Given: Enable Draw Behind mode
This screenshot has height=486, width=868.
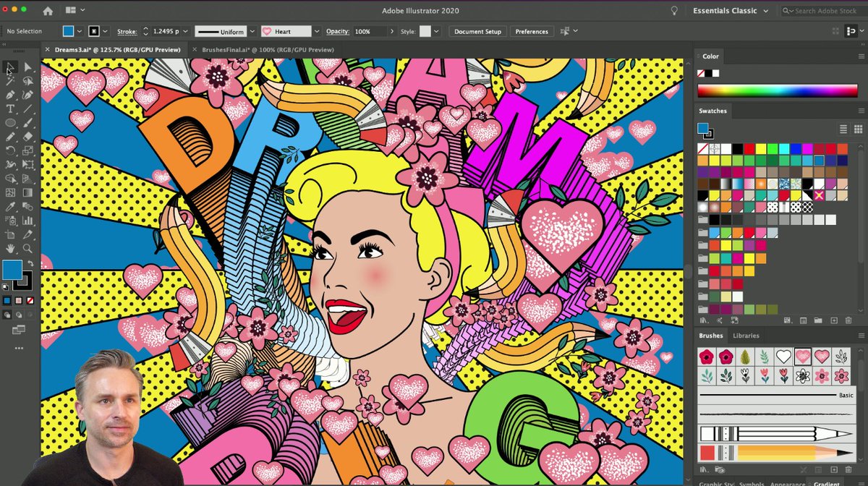Looking at the screenshot, I should 18,315.
